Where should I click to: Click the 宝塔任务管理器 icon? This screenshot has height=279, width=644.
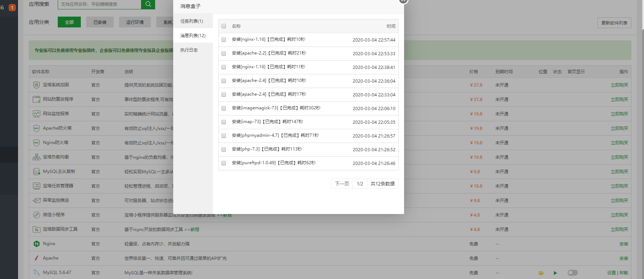(x=36, y=186)
